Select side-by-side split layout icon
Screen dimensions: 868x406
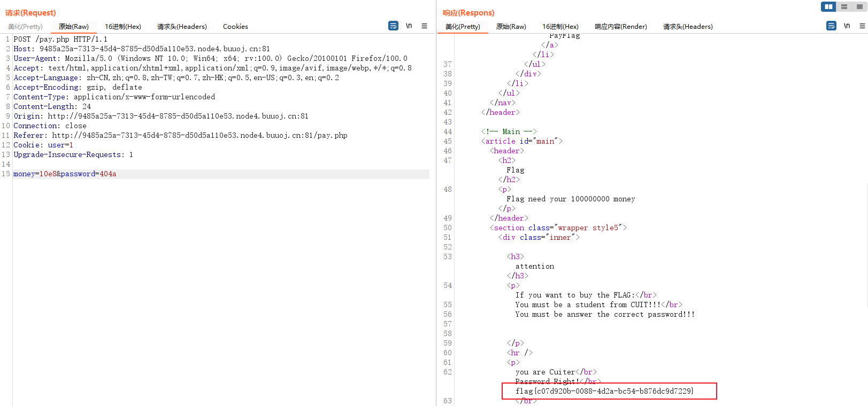pyautogui.click(x=828, y=6)
